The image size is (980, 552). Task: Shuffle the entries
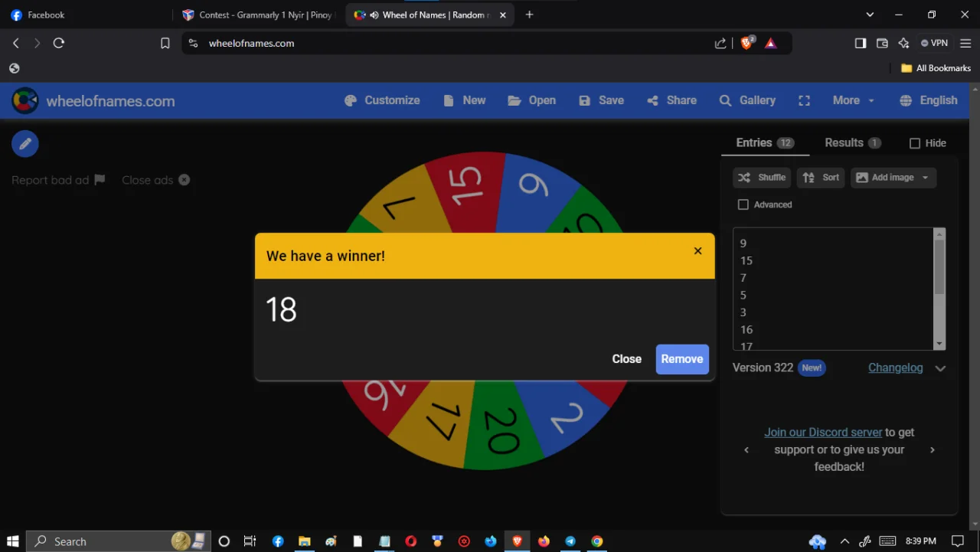tap(763, 178)
